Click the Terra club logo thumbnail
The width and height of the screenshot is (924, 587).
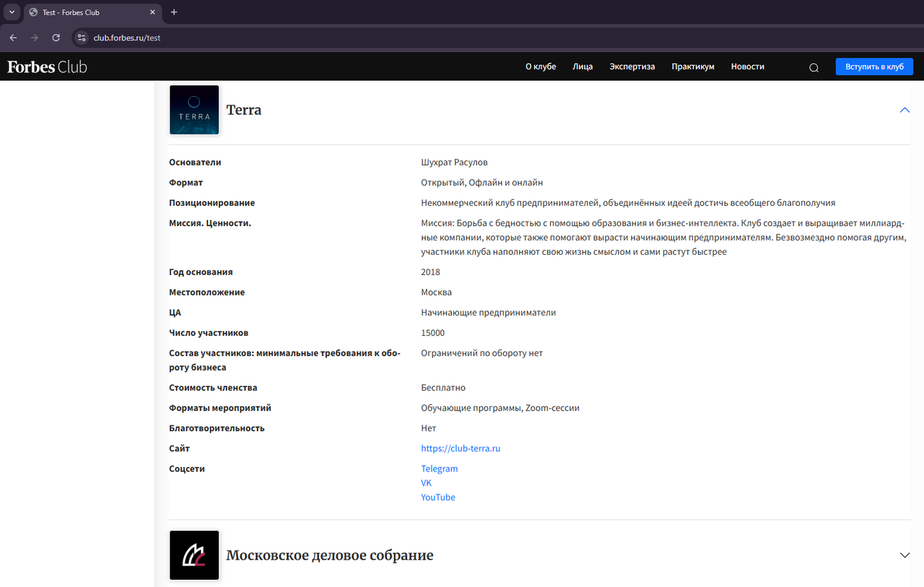194,110
